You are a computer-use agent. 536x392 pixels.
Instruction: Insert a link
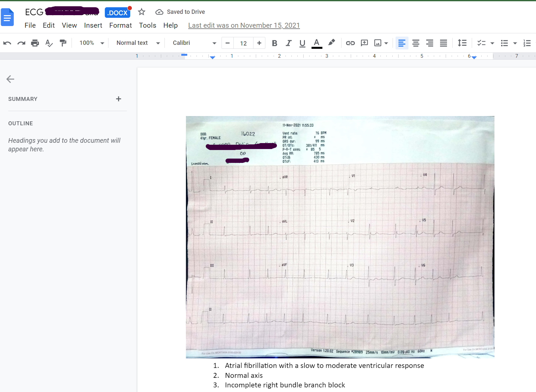coord(350,43)
